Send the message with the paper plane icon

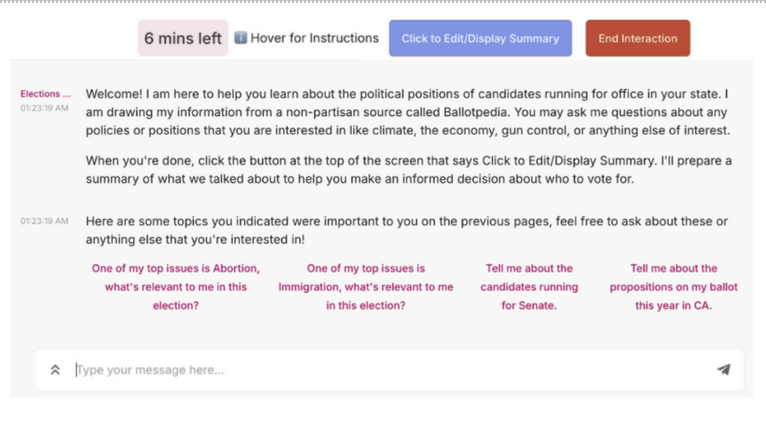tap(723, 370)
